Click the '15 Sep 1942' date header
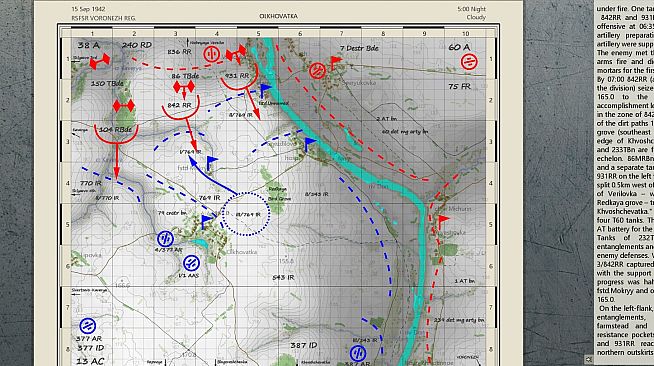Viewport: 654px width, 366px height. pyautogui.click(x=88, y=9)
